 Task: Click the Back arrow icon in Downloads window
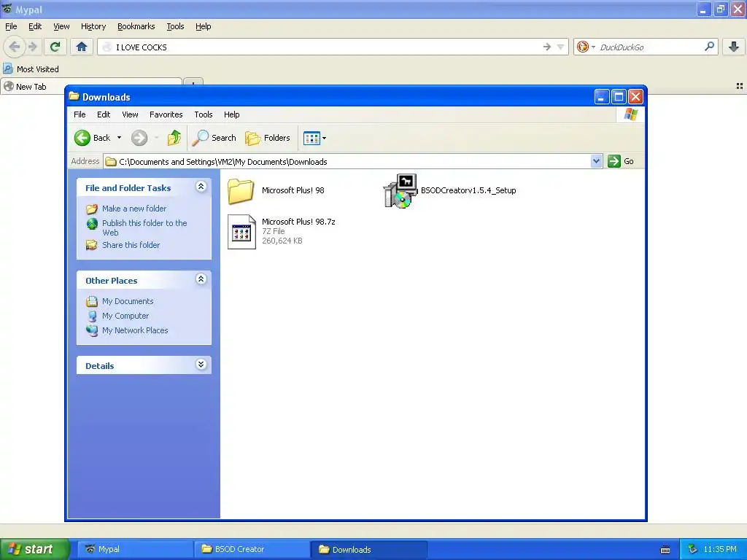[x=82, y=138]
